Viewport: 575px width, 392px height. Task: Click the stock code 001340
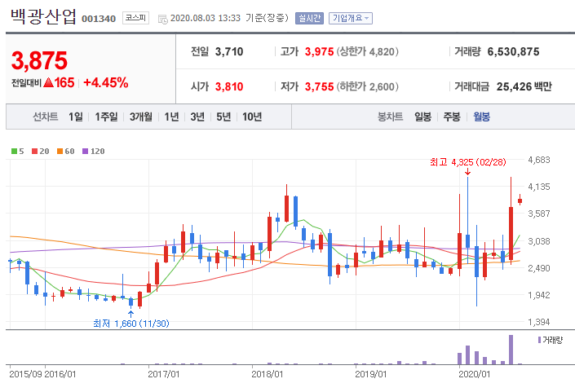[98, 19]
